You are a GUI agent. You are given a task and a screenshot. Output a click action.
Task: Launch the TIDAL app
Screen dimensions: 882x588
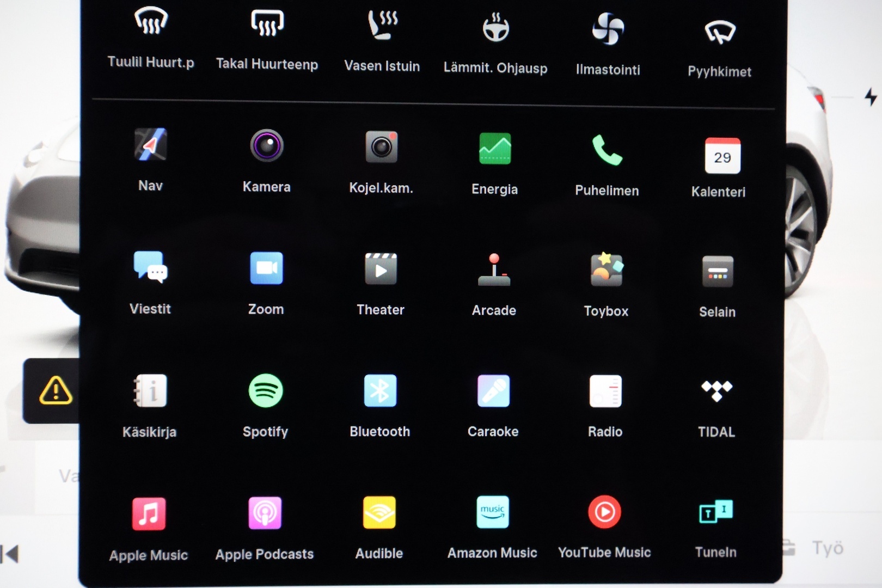click(717, 390)
